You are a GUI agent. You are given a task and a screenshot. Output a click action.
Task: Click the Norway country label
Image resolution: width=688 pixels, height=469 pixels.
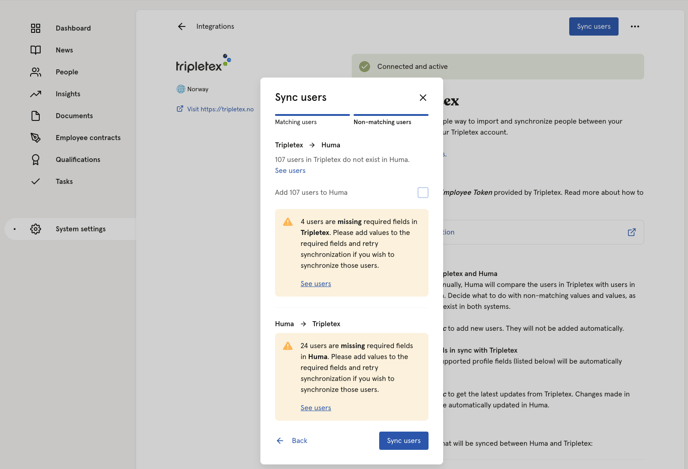tap(198, 89)
